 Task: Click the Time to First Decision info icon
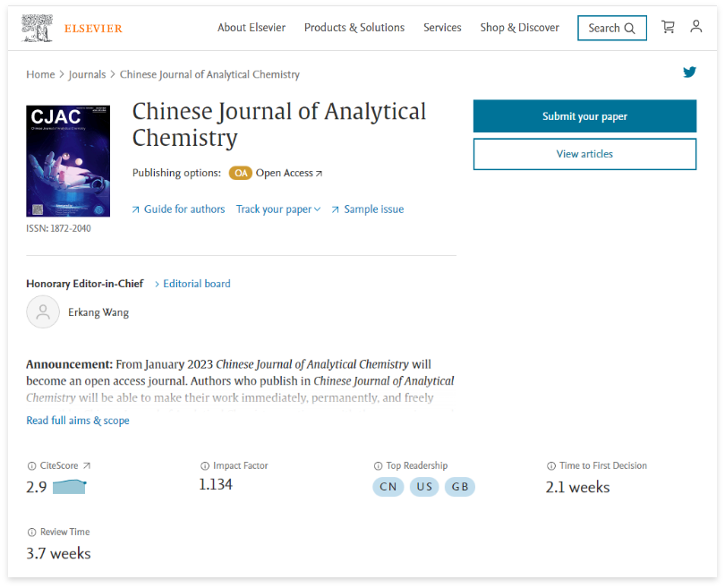click(551, 466)
